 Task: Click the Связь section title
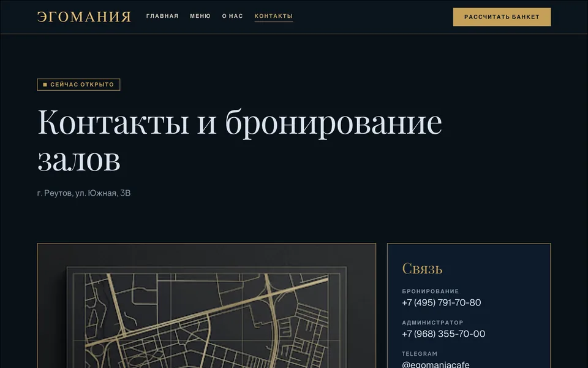[422, 269]
